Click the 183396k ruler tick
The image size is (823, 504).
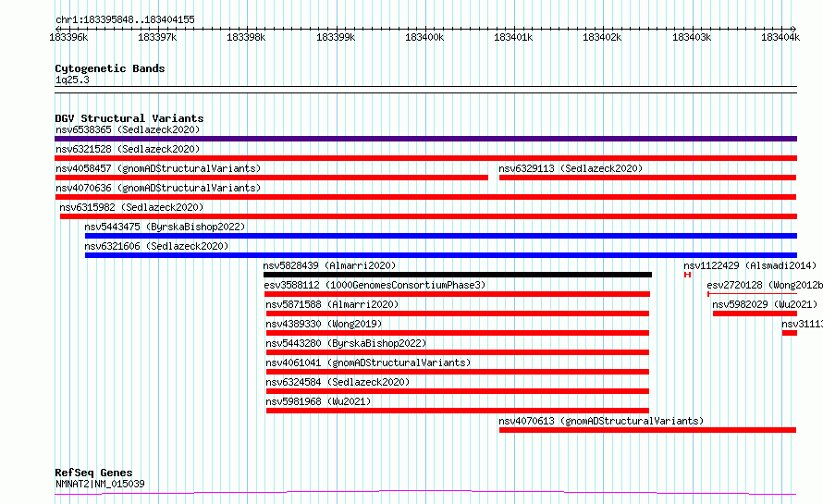[x=68, y=37]
